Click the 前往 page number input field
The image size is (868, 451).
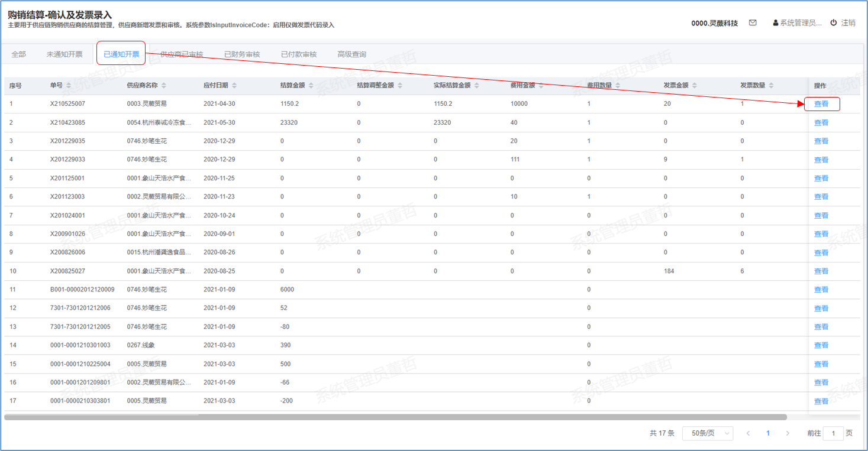[x=833, y=433]
